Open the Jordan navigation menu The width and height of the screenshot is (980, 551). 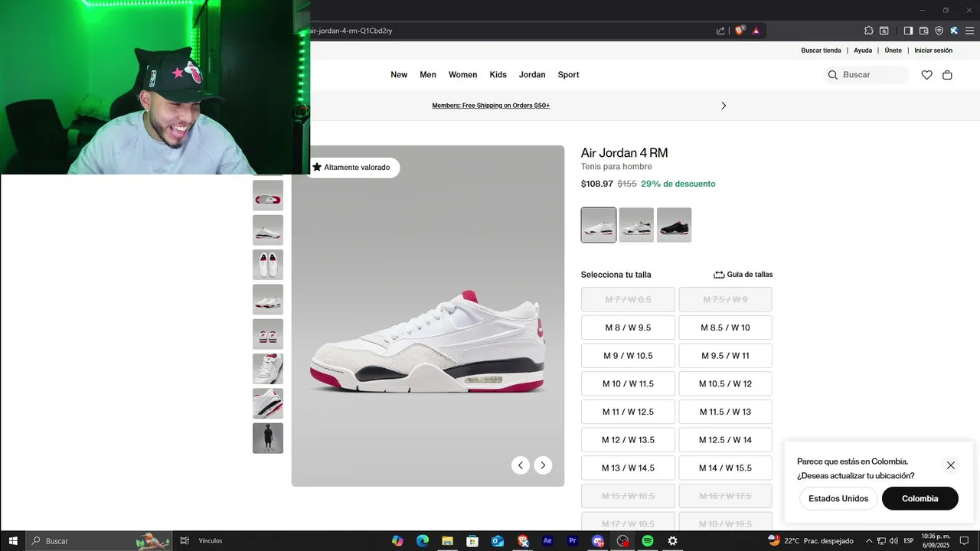pyautogui.click(x=532, y=75)
